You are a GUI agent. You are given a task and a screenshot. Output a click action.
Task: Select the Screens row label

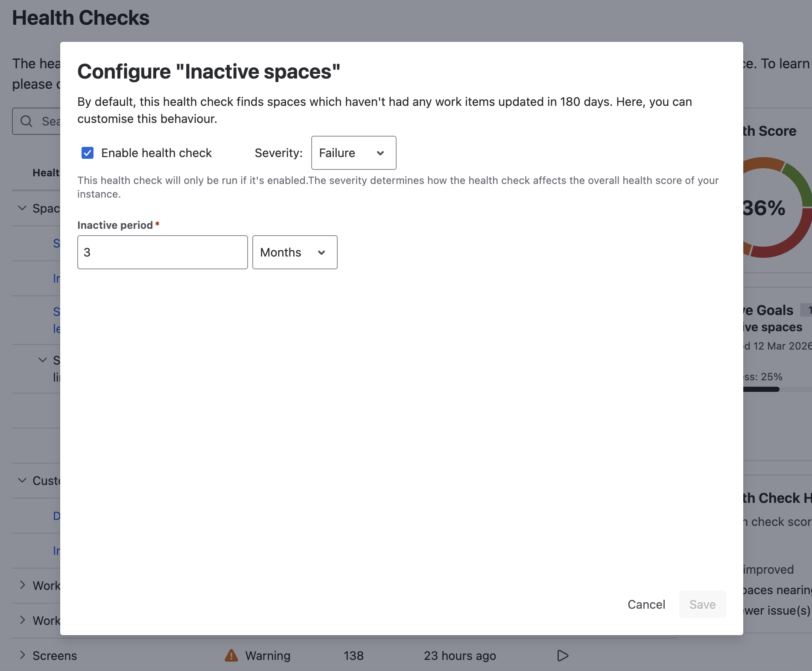[55, 655]
